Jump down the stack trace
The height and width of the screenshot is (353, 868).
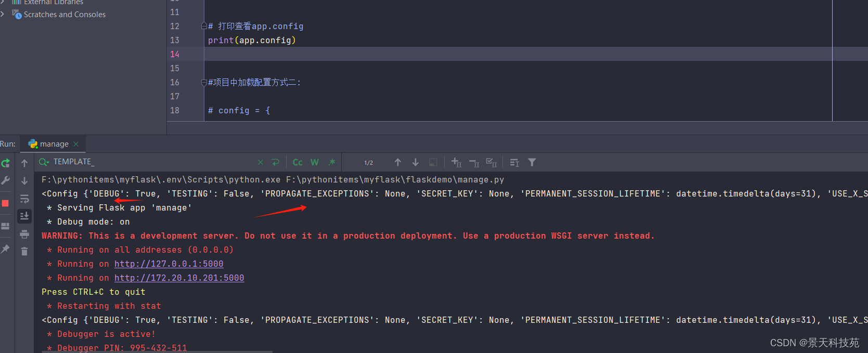[24, 181]
